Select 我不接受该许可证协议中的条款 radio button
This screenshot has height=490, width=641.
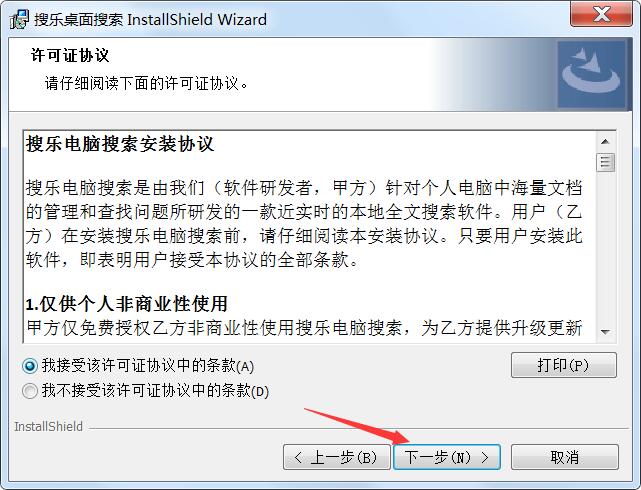tap(30, 391)
